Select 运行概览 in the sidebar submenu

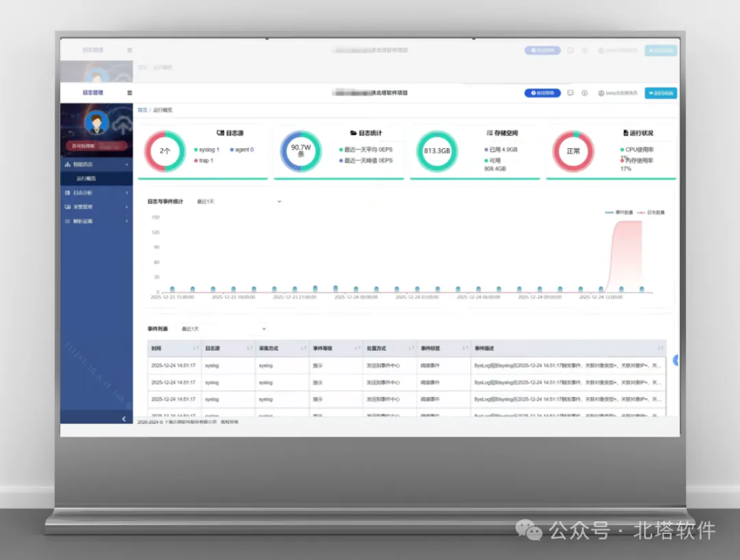[x=97, y=178]
